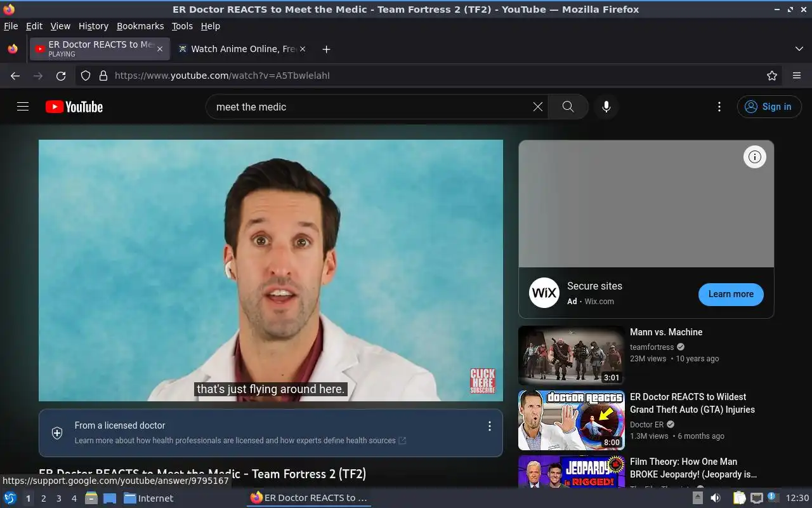812x508 pixels.
Task: Click the Sign in button
Action: [x=769, y=107]
